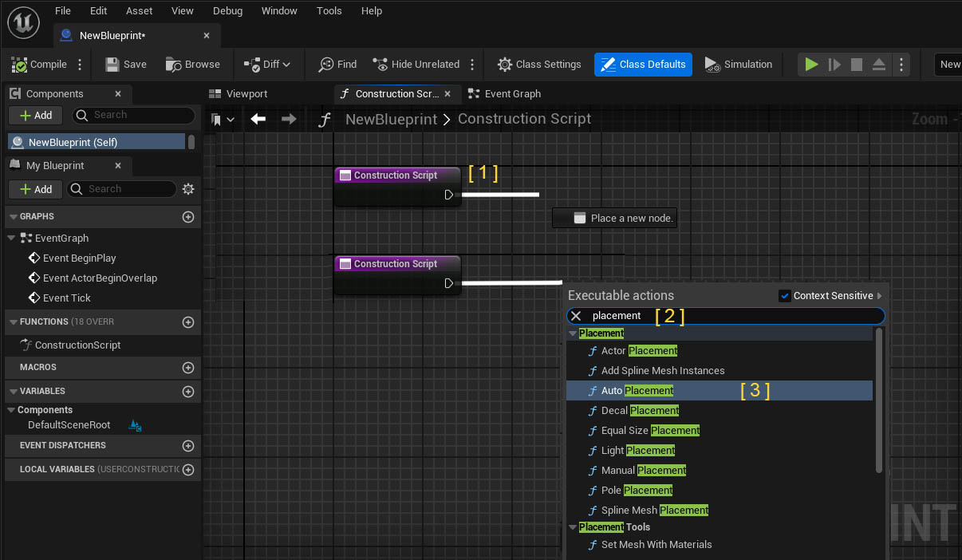Click the Stop playback button

tap(857, 65)
